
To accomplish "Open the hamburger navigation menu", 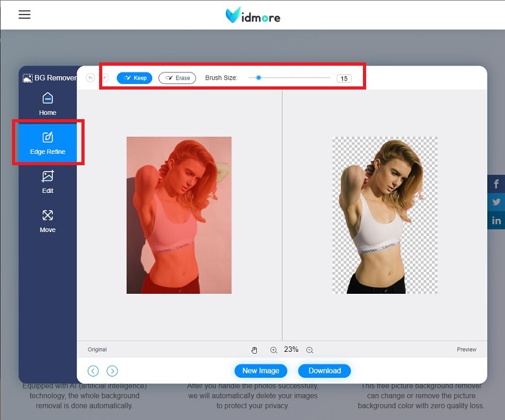I will tap(25, 15).
